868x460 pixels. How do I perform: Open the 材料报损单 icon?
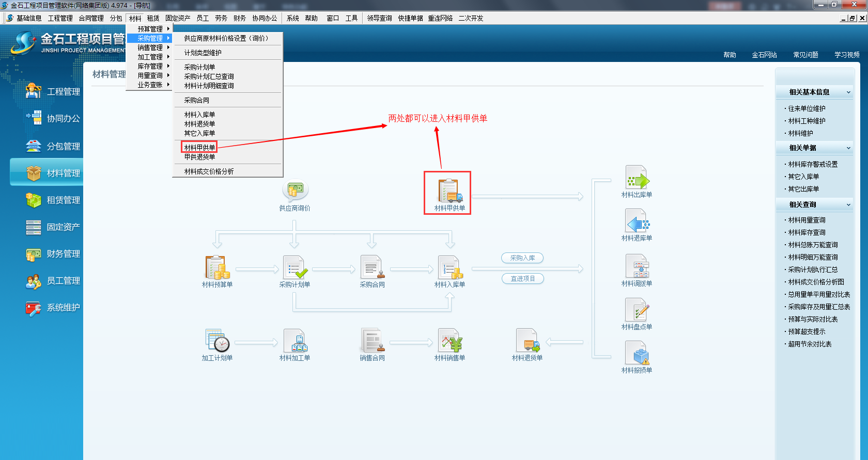point(637,354)
